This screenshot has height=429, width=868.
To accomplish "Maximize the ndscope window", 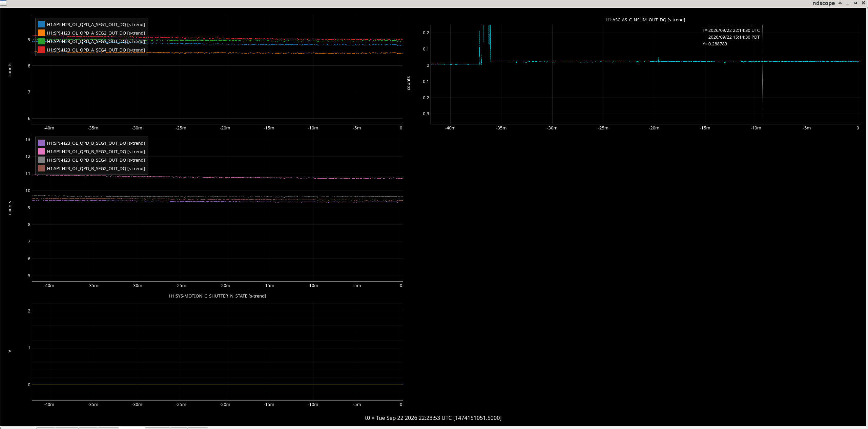I will point(855,3).
